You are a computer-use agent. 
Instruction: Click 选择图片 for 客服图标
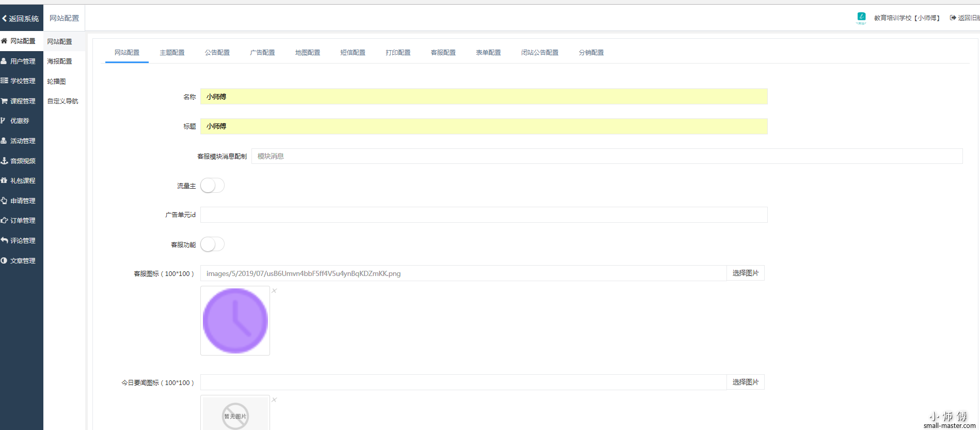pos(746,273)
